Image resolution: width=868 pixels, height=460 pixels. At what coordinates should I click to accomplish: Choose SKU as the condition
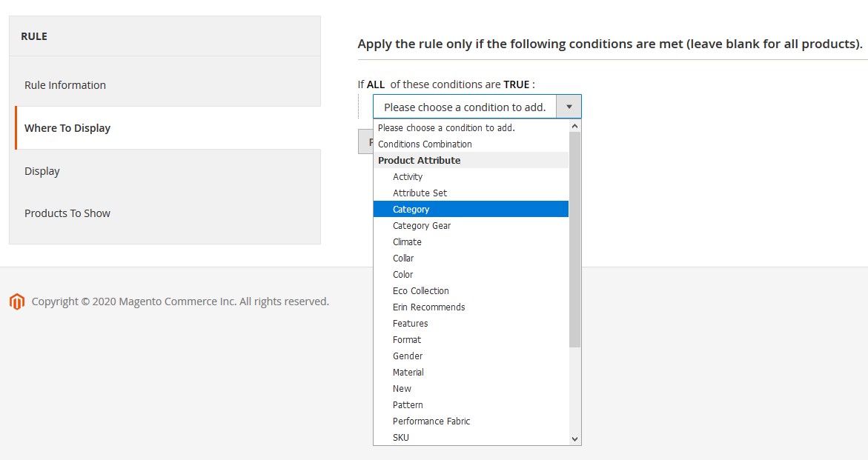pyautogui.click(x=401, y=438)
